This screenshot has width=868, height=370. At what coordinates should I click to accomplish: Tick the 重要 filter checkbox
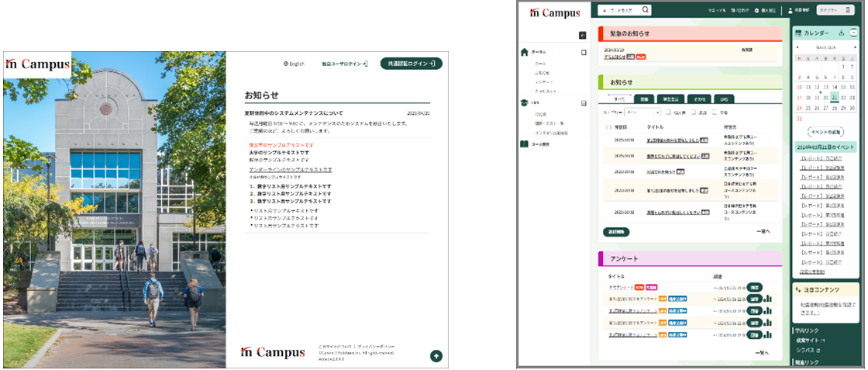(x=715, y=112)
